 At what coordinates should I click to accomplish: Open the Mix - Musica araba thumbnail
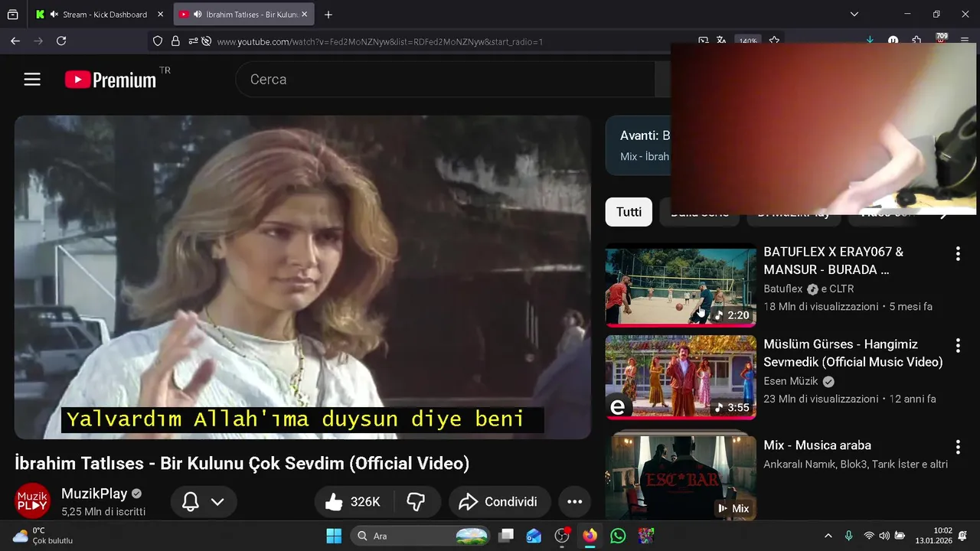pos(681,478)
